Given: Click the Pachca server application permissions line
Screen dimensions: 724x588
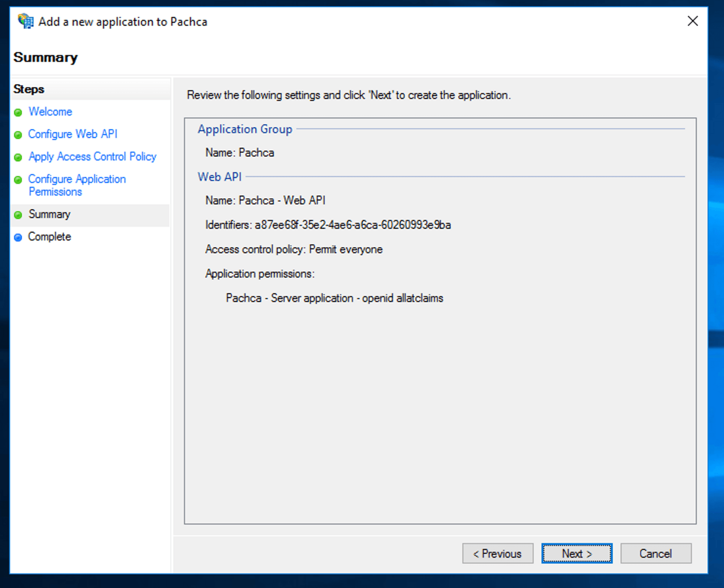Looking at the screenshot, I should coord(334,298).
